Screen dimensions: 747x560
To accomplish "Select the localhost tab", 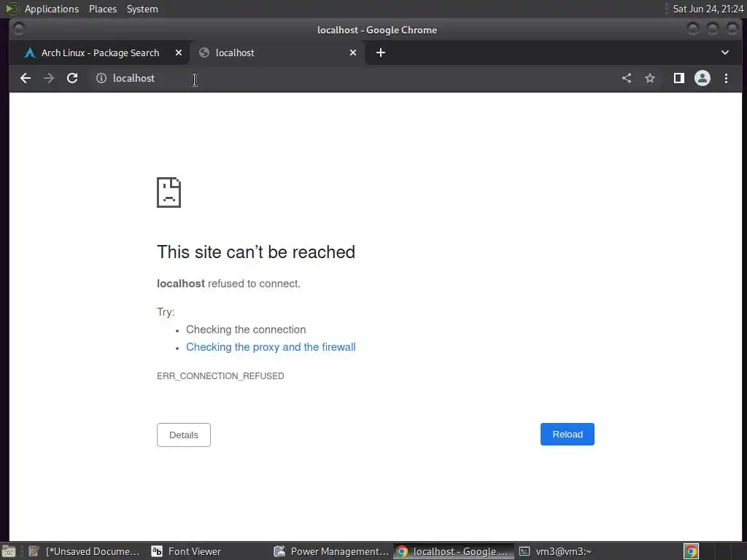I will 277,52.
